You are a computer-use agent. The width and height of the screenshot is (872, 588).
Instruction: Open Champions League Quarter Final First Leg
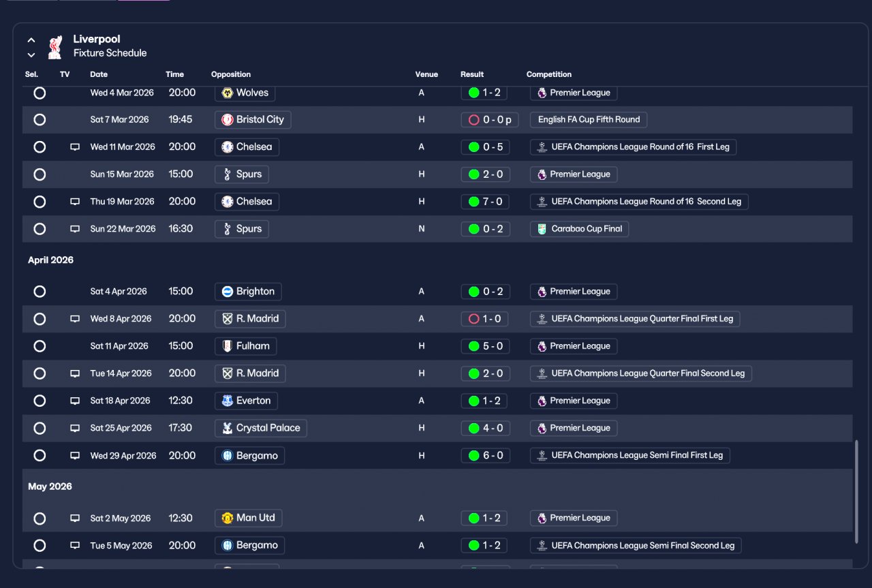pyautogui.click(x=635, y=319)
